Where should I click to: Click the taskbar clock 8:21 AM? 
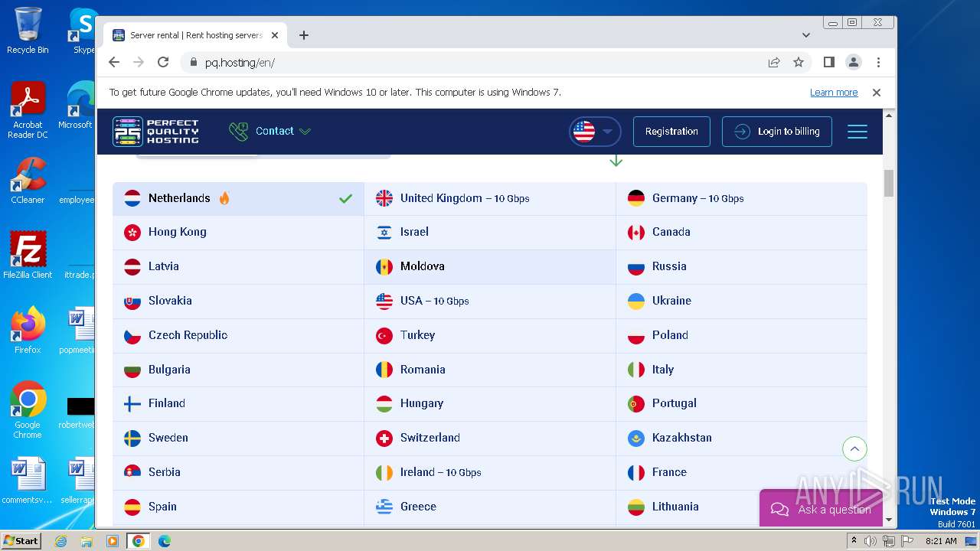[941, 541]
